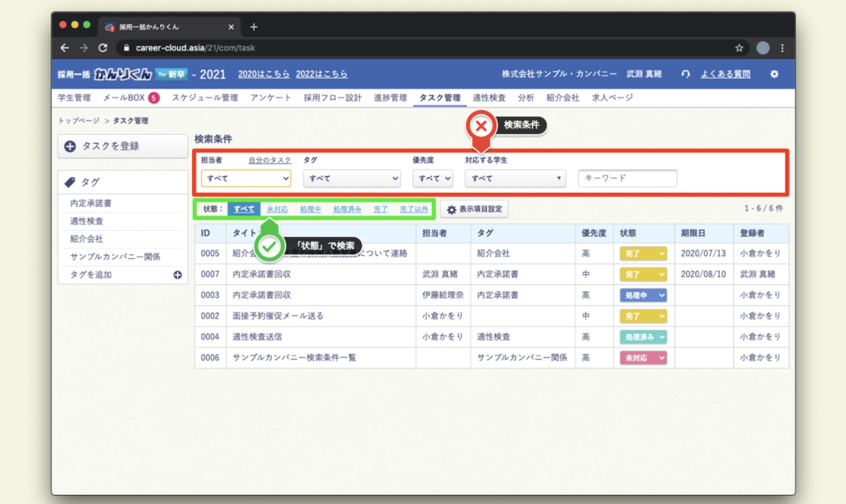This screenshot has width=846, height=504.
Task: Click the browser back arrow
Action: tap(64, 48)
